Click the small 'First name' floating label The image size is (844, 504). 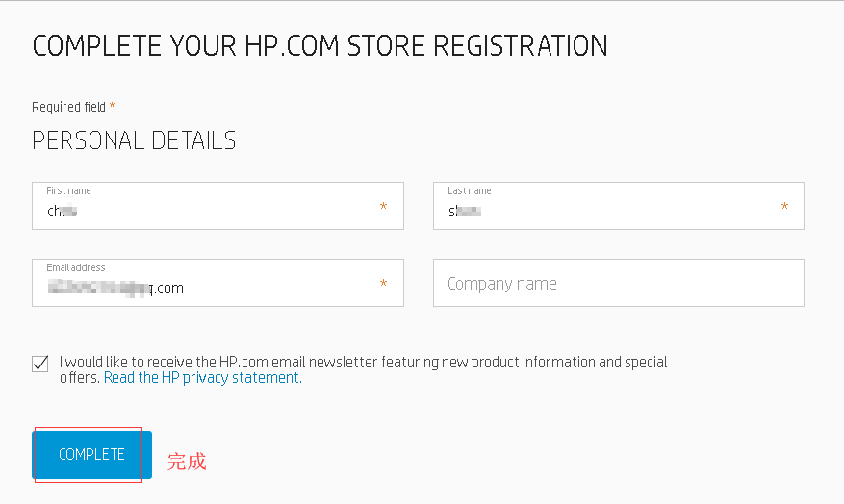click(68, 191)
